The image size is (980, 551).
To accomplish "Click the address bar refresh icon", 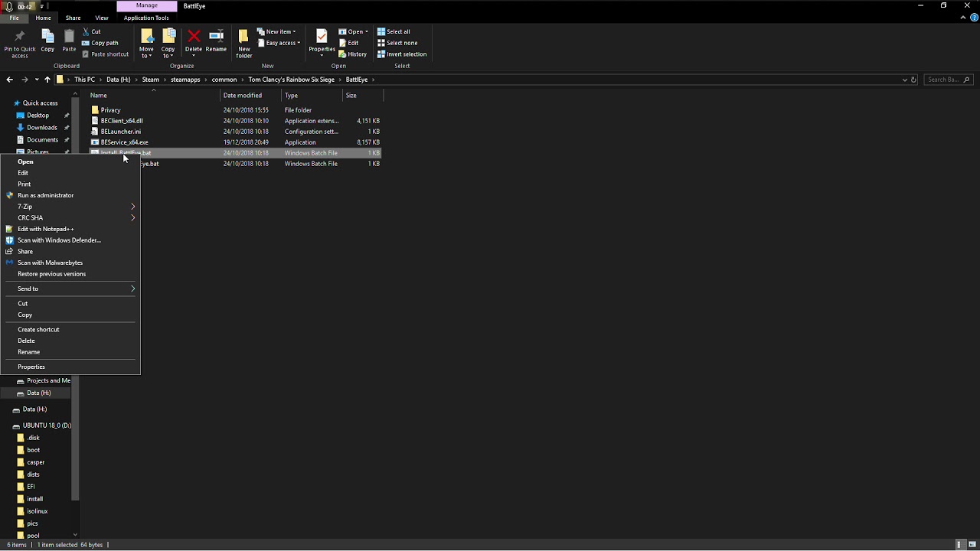I will click(913, 80).
